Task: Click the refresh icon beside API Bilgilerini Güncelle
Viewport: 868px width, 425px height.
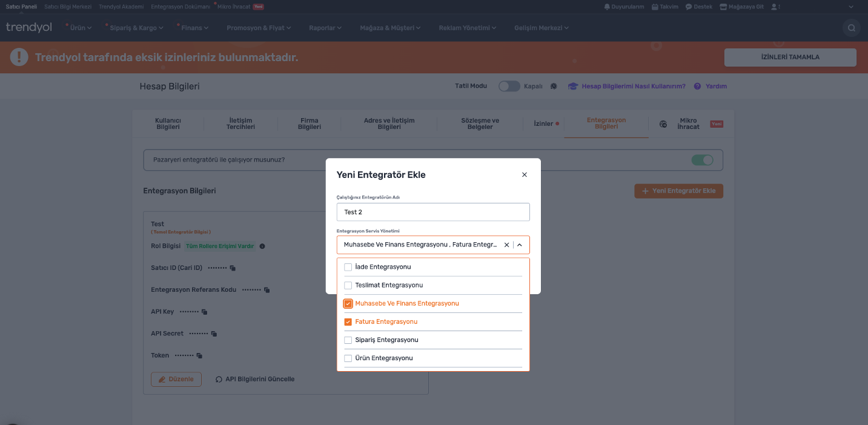Action: (219, 379)
